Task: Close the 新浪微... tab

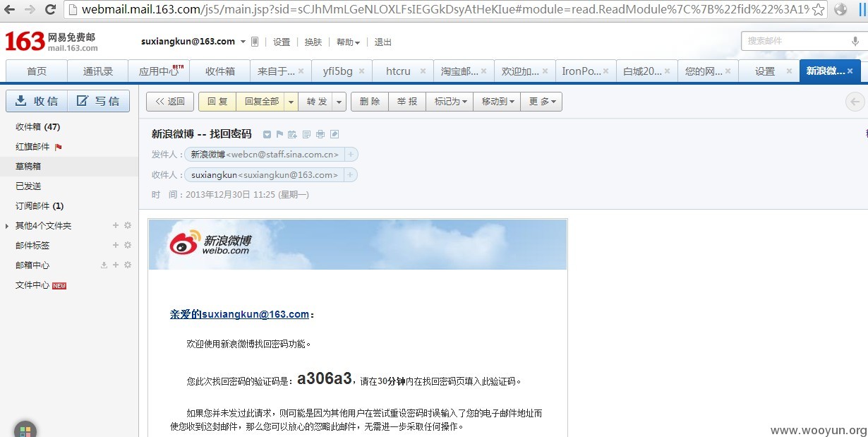Action: pos(850,71)
